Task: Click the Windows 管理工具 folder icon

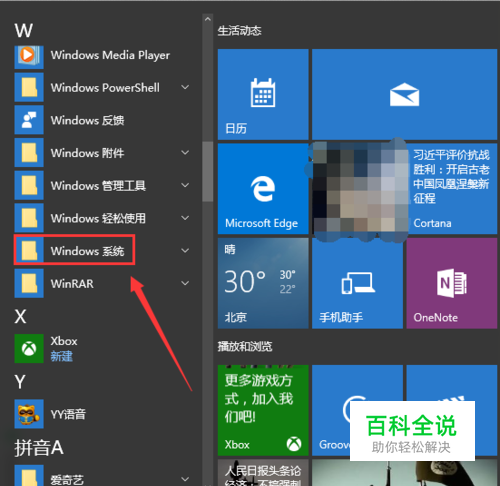Action: (29, 185)
